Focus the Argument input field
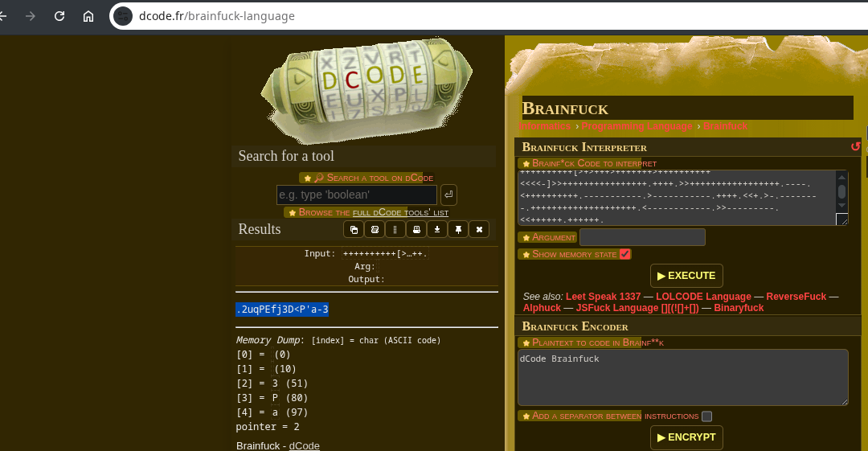Image resolution: width=868 pixels, height=451 pixels. [x=642, y=237]
